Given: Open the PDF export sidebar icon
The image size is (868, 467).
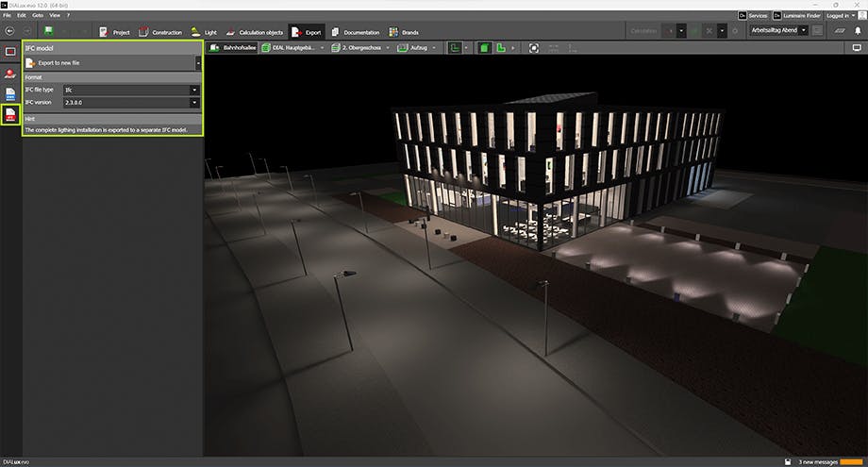Looking at the screenshot, I should click(x=10, y=73).
